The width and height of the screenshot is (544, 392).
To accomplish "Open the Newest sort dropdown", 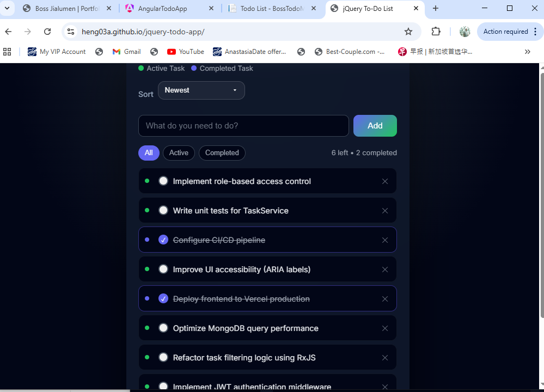I will tap(201, 90).
